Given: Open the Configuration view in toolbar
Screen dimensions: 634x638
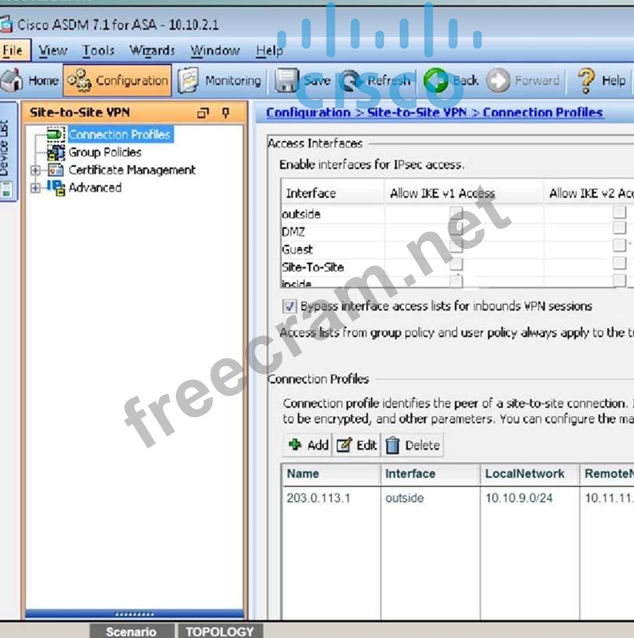Looking at the screenshot, I should pos(118,81).
